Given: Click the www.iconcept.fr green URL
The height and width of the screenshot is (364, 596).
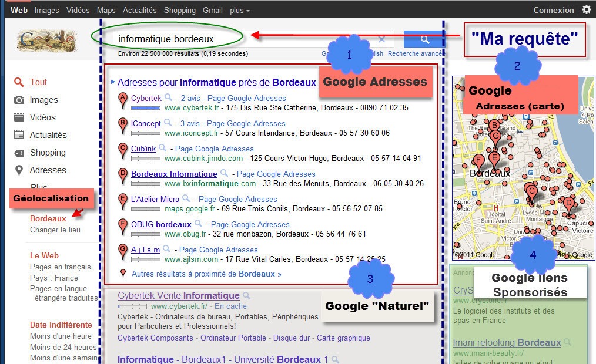Looking at the screenshot, I should click(x=192, y=133).
